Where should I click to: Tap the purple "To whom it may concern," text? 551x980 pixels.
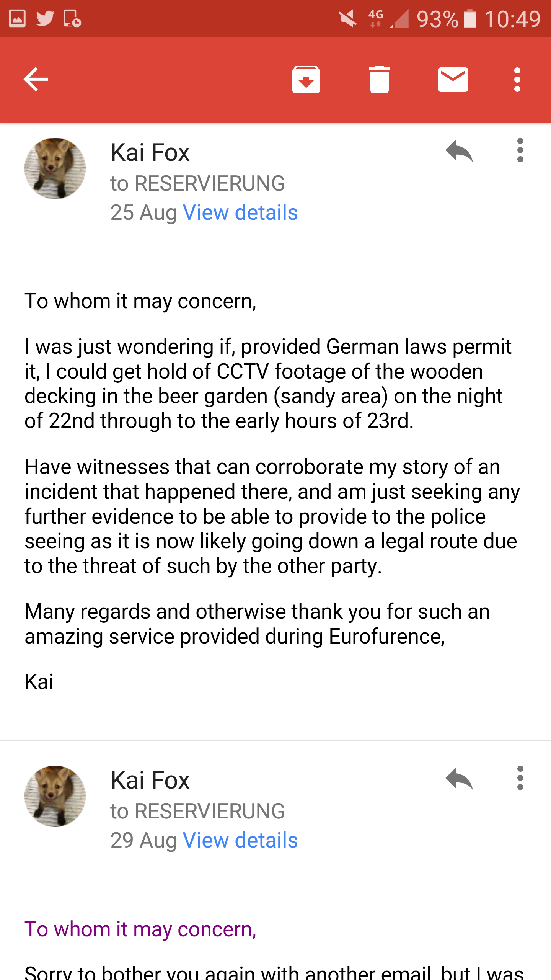(x=140, y=929)
